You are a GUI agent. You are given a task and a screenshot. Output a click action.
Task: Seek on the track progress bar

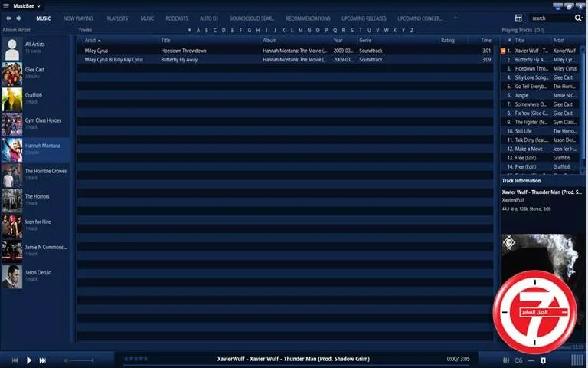tap(296, 366)
